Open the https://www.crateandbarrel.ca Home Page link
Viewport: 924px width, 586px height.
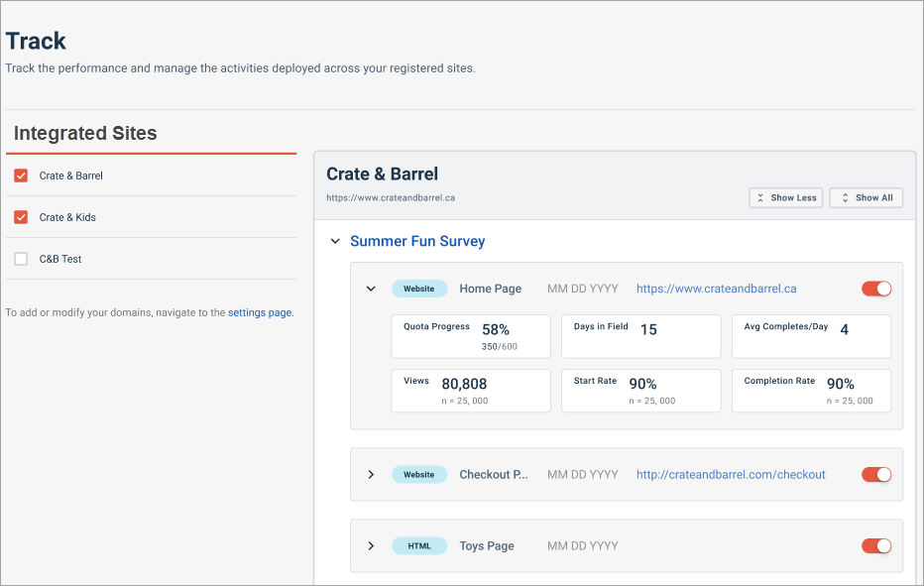tap(716, 289)
